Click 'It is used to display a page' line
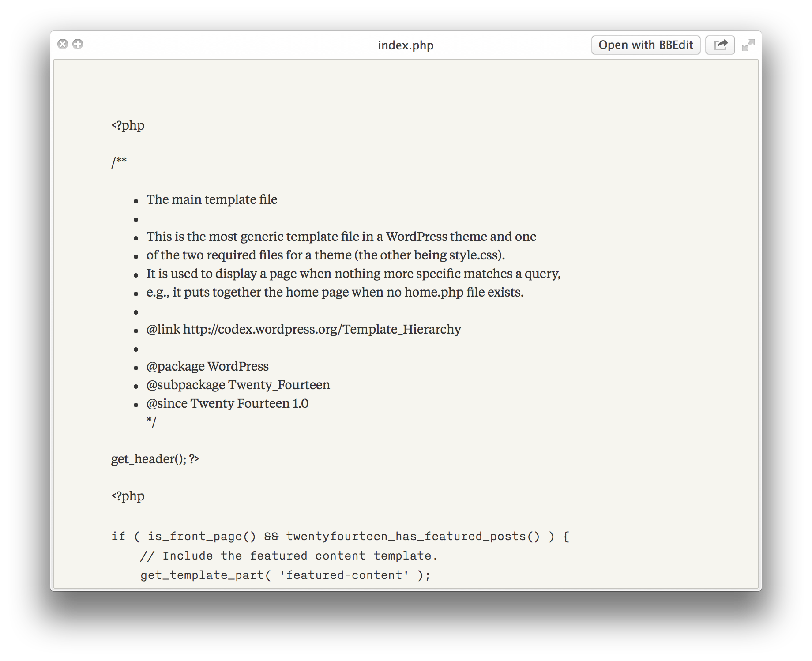812x661 pixels. click(353, 274)
